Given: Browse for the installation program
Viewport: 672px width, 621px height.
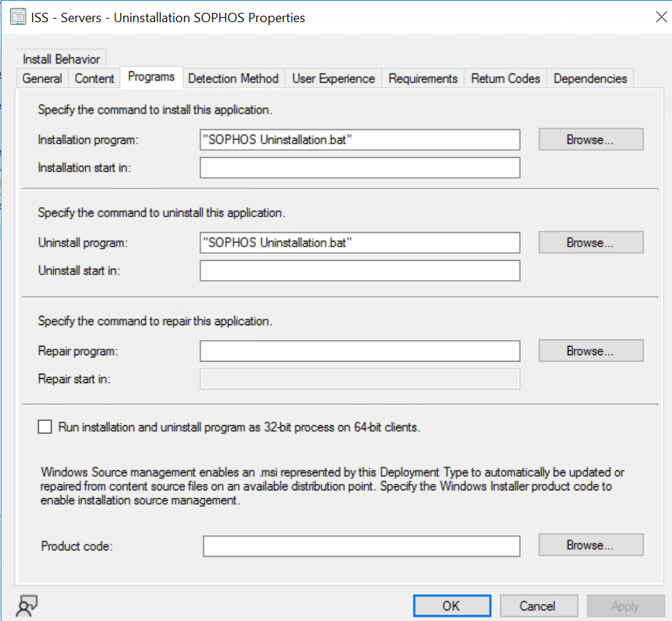Looking at the screenshot, I should [591, 139].
